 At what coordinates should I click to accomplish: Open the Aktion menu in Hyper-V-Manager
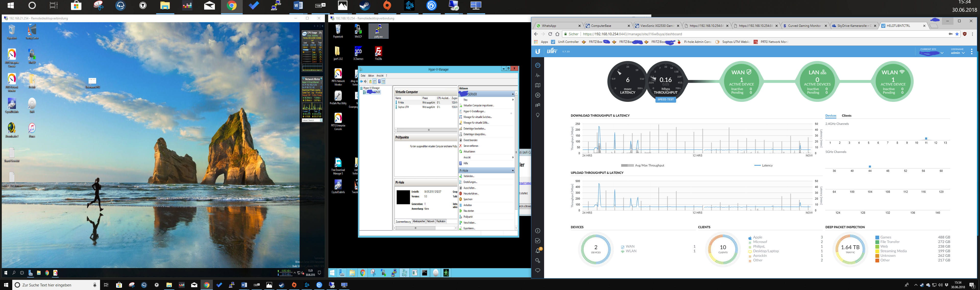pos(371,75)
